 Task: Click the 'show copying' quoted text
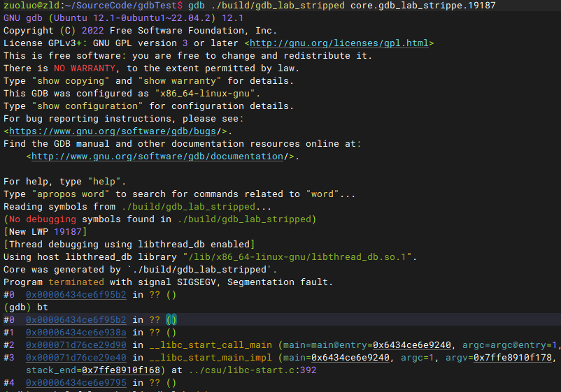tap(71, 81)
